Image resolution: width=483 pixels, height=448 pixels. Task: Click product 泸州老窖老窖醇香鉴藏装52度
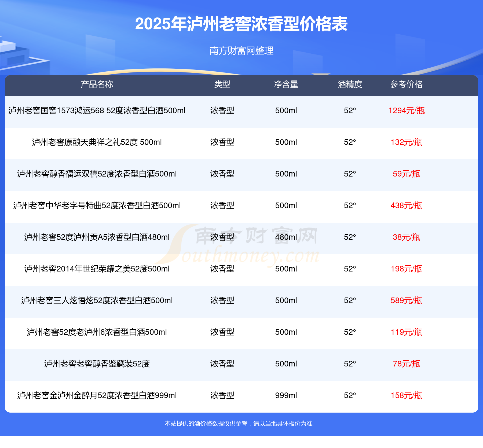tap(97, 364)
